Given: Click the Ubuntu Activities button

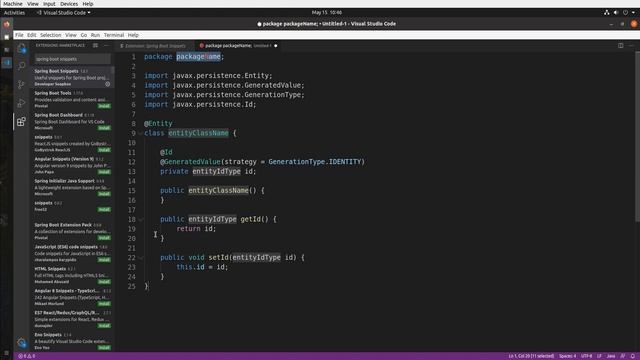Looking at the screenshot, I should coord(14,13).
